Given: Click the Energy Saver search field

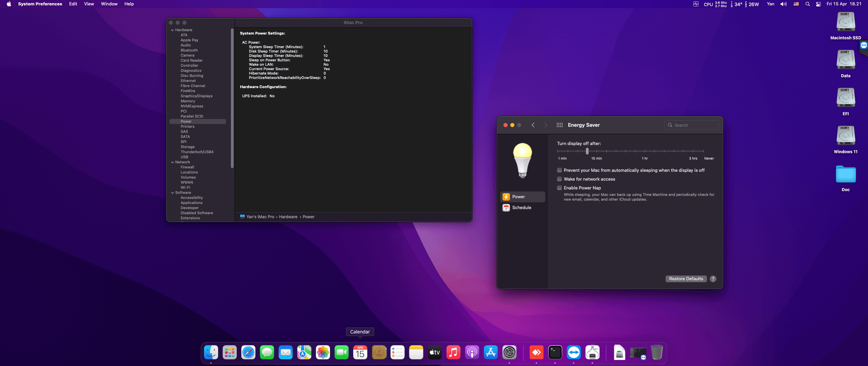Looking at the screenshot, I should [692, 125].
